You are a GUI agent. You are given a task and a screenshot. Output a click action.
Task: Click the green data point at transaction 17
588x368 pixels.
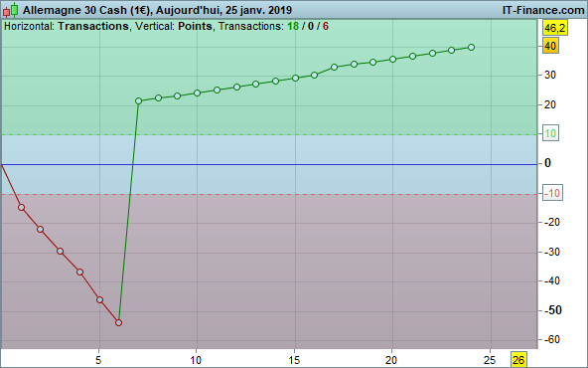click(x=334, y=68)
